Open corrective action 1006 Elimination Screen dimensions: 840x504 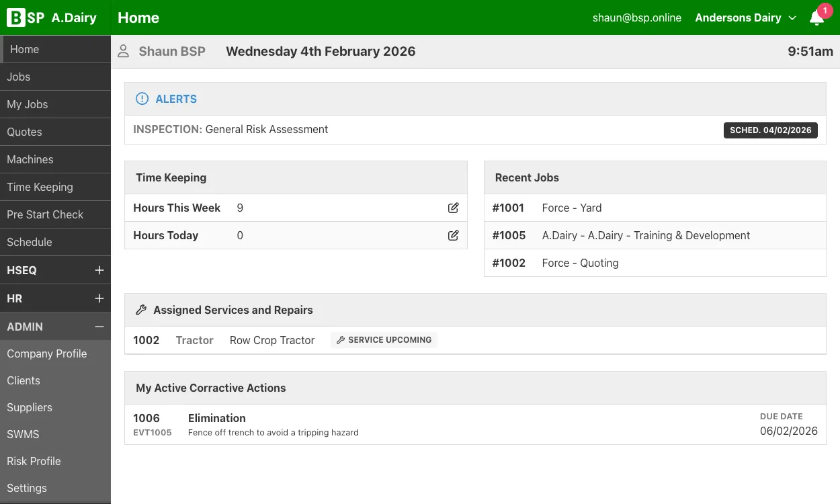[x=475, y=424]
